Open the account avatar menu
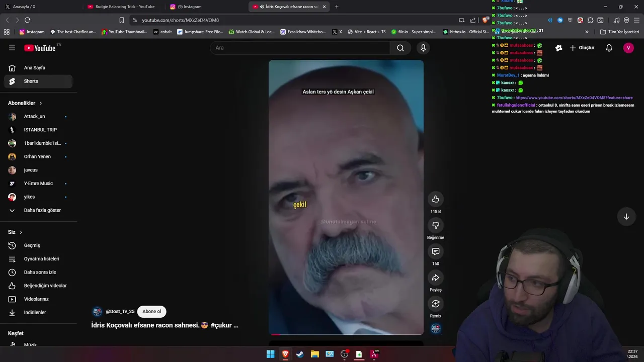644x362 pixels. click(628, 48)
